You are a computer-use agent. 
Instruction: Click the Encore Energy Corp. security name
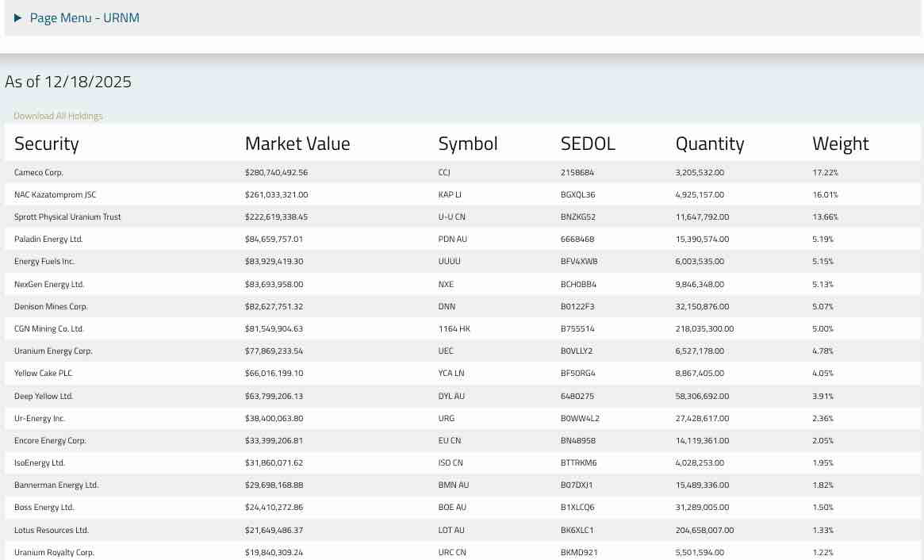(50, 440)
